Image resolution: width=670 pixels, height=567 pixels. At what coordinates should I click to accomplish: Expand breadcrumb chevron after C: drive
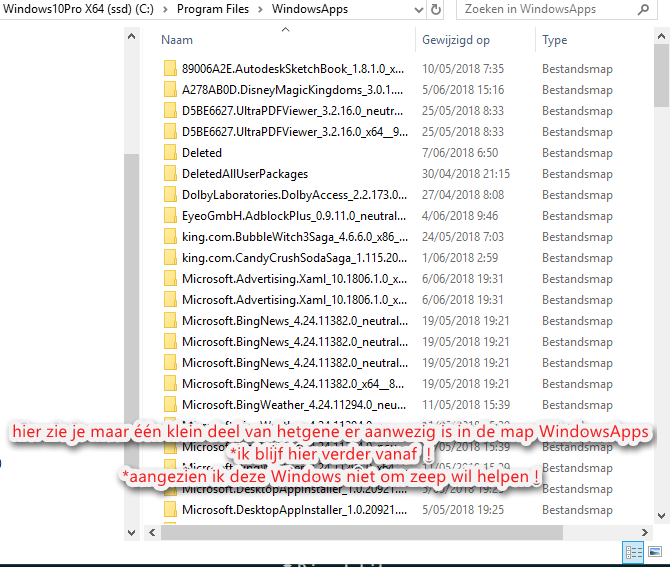coord(165,9)
